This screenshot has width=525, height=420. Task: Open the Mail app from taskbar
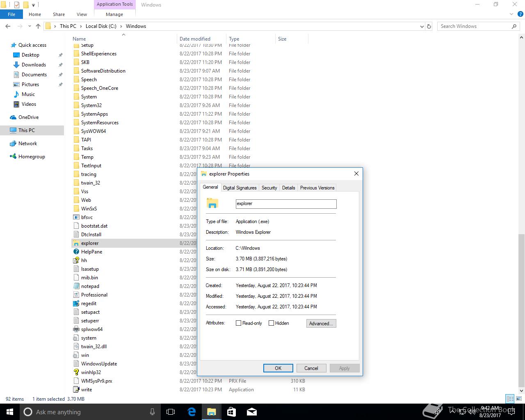point(251,412)
